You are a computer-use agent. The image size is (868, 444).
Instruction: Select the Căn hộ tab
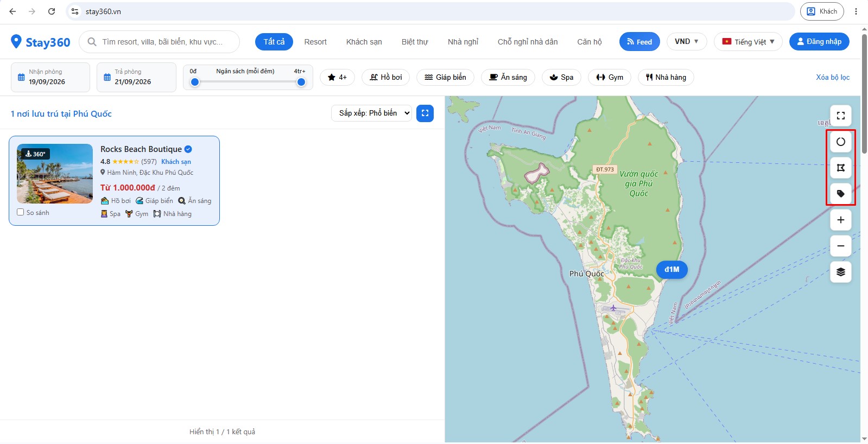pyautogui.click(x=590, y=42)
